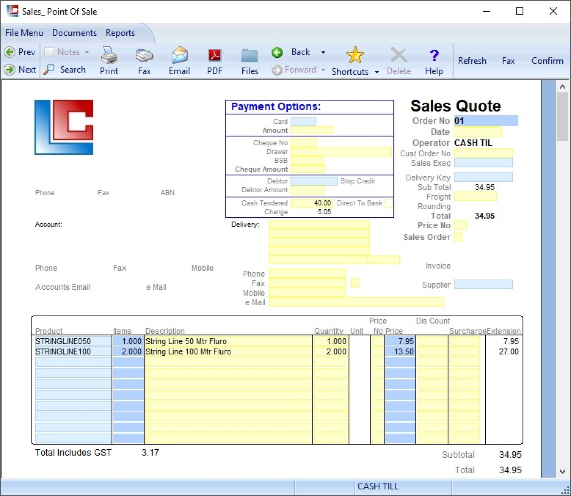The height and width of the screenshot is (496, 571).
Task: Open the Reports menu
Action: (120, 33)
